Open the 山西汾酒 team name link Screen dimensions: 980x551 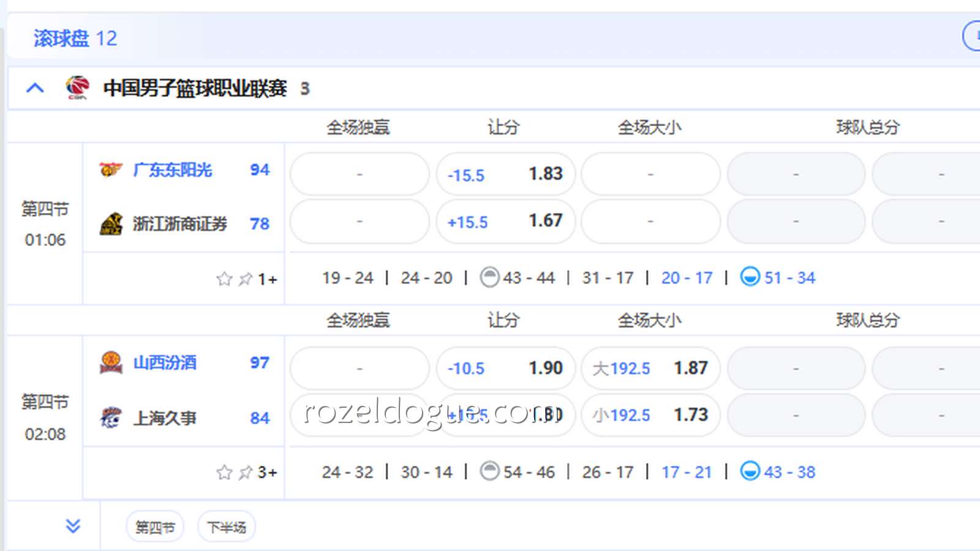click(x=165, y=363)
